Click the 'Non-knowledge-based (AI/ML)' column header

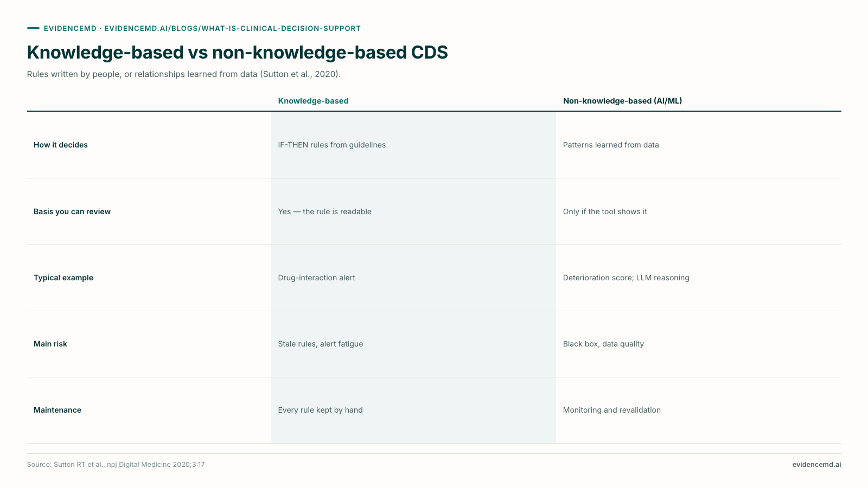pyautogui.click(x=622, y=101)
